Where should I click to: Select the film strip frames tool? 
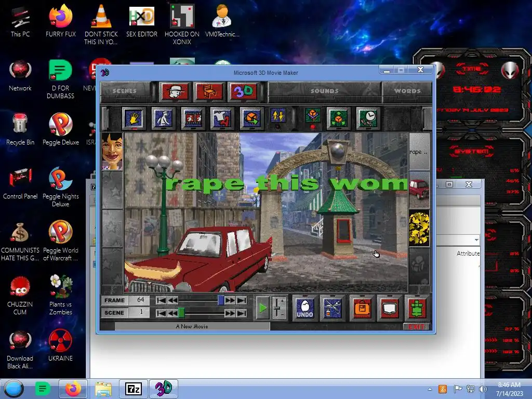(193, 118)
